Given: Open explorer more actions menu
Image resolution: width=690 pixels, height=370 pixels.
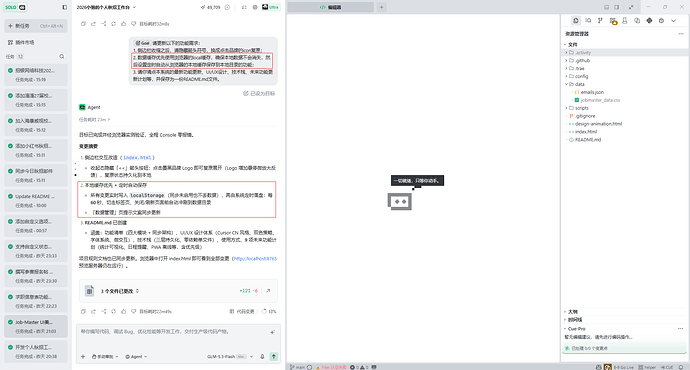Looking at the screenshot, I should tap(681, 33).
